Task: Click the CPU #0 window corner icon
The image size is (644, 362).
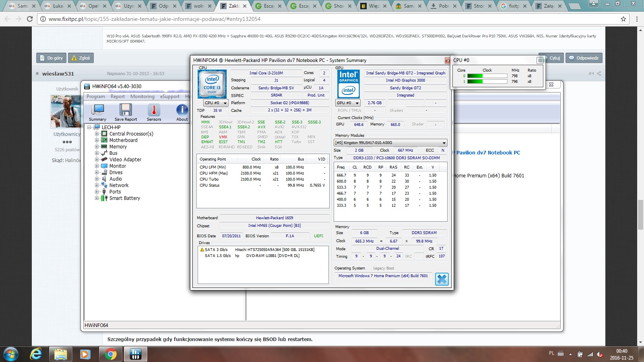Action: pos(540,60)
